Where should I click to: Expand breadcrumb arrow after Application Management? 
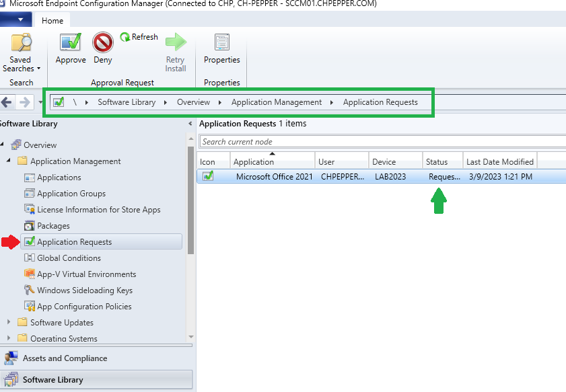tap(331, 102)
